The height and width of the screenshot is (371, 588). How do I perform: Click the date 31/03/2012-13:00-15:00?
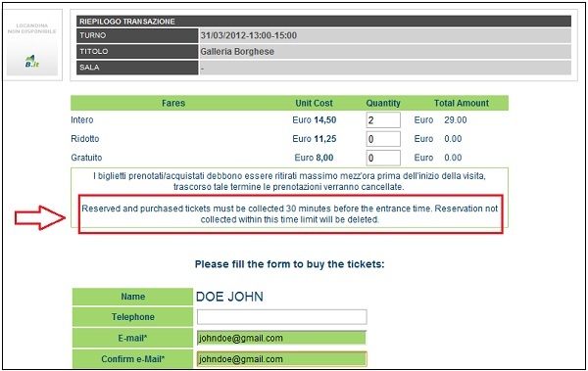[x=249, y=35]
